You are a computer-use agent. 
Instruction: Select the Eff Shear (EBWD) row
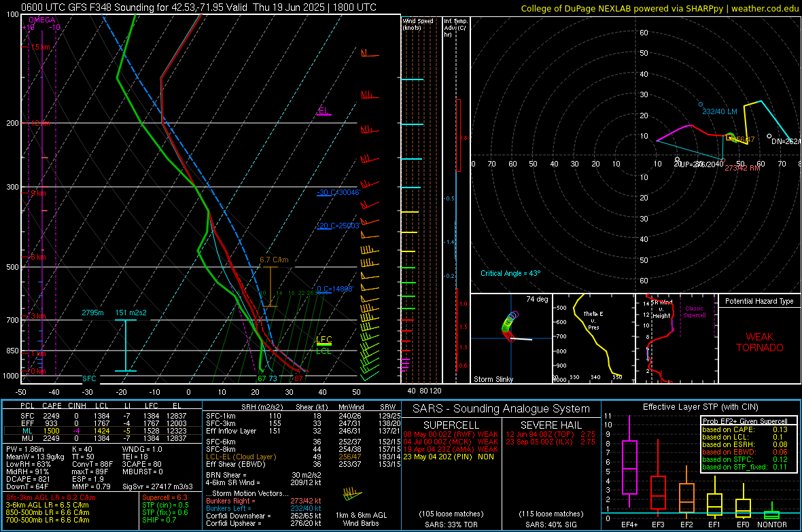303,465
